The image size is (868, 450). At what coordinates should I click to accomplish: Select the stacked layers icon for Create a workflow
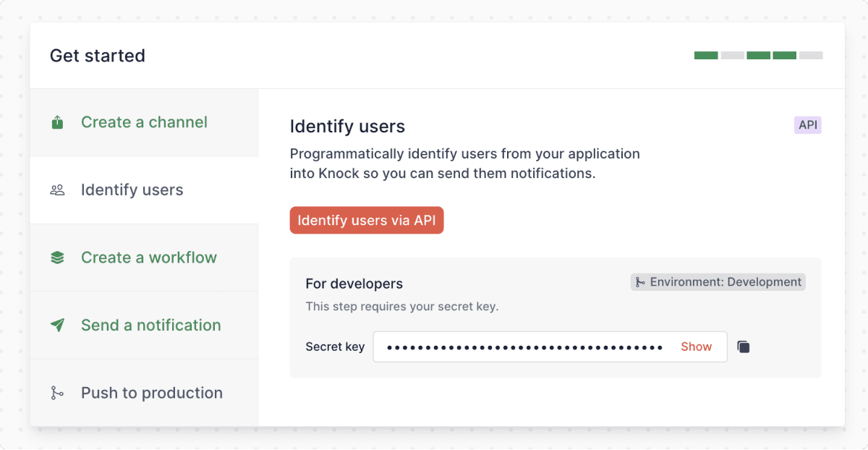pos(57,258)
